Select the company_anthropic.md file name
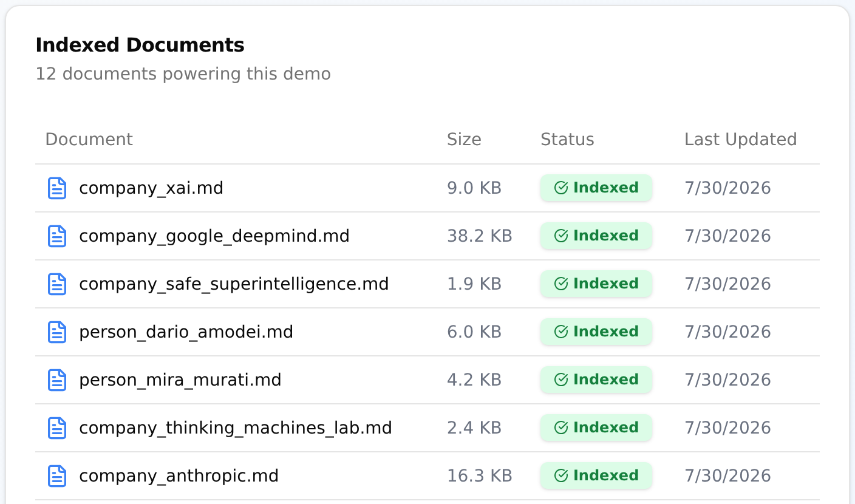 (x=179, y=476)
